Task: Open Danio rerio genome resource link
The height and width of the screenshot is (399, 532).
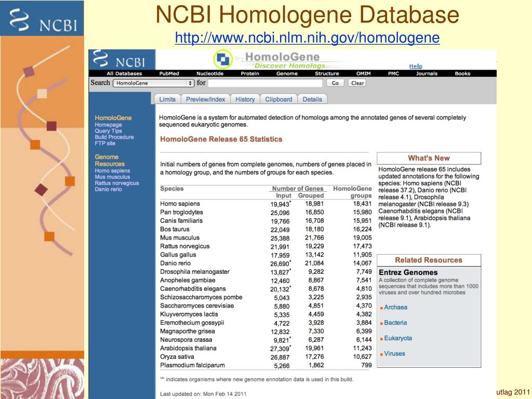Action: (108, 189)
